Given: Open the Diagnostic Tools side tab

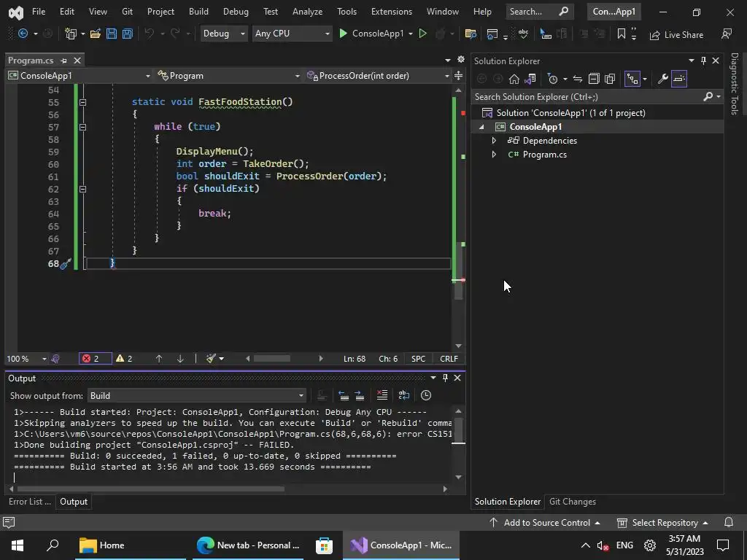Looking at the screenshot, I should click(734, 84).
